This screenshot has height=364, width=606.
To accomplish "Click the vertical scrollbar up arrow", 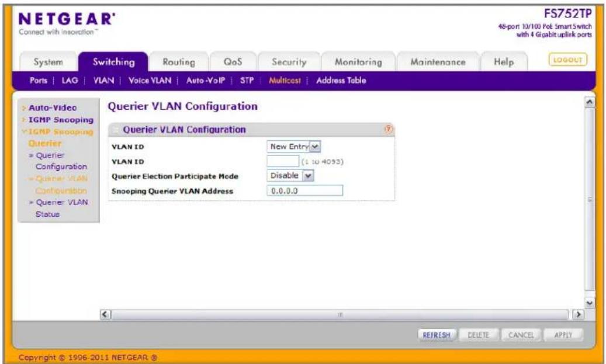I will pyautogui.click(x=590, y=102).
